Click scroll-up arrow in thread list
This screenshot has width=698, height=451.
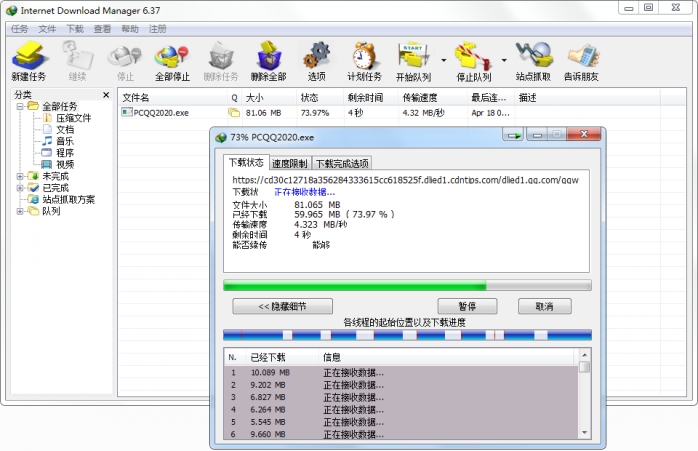pyautogui.click(x=584, y=355)
